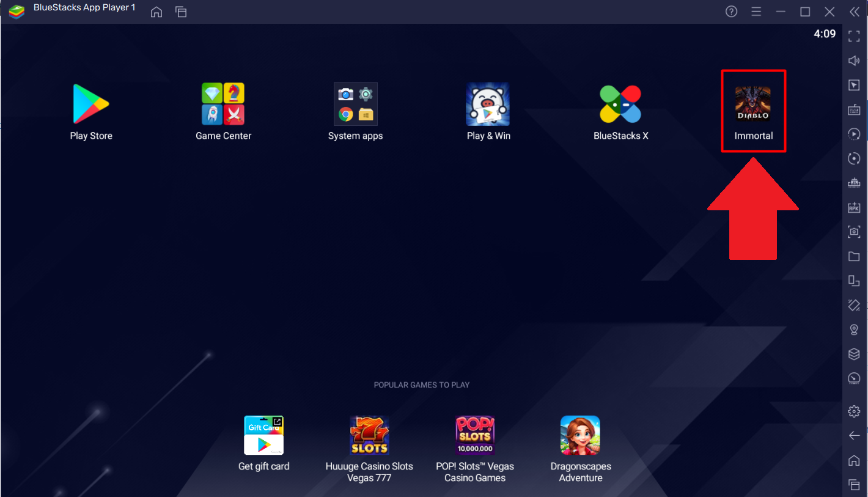Click the BlueStacks logo in the title bar

[17, 12]
